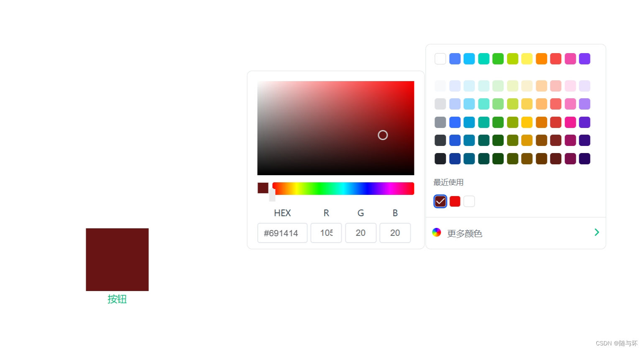The width and height of the screenshot is (644, 350).
Task: Choose the pink swatch in top row
Action: tap(570, 59)
